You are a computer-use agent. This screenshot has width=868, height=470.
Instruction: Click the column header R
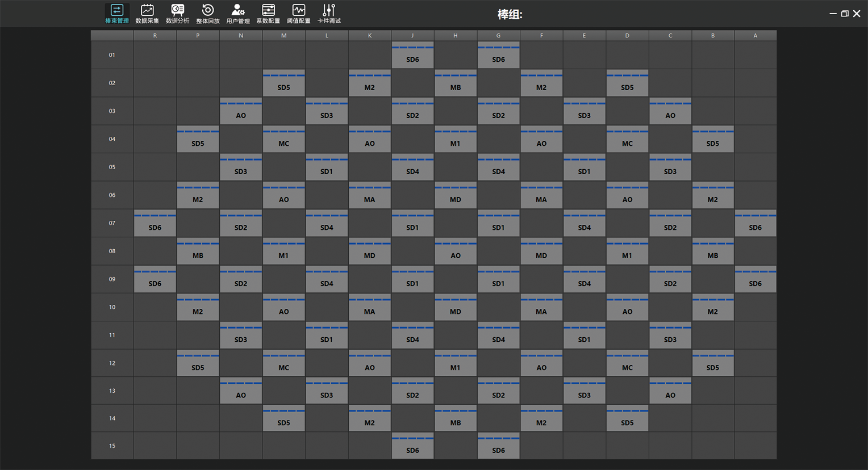coord(155,35)
